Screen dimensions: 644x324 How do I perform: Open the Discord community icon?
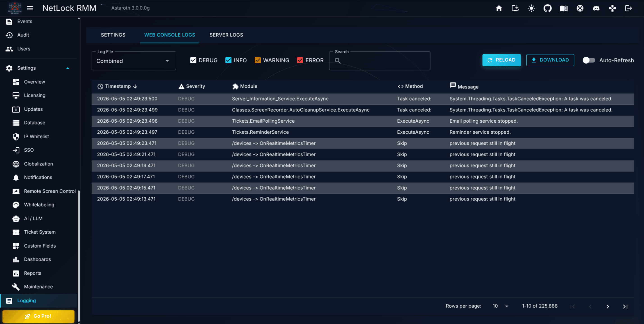(596, 8)
